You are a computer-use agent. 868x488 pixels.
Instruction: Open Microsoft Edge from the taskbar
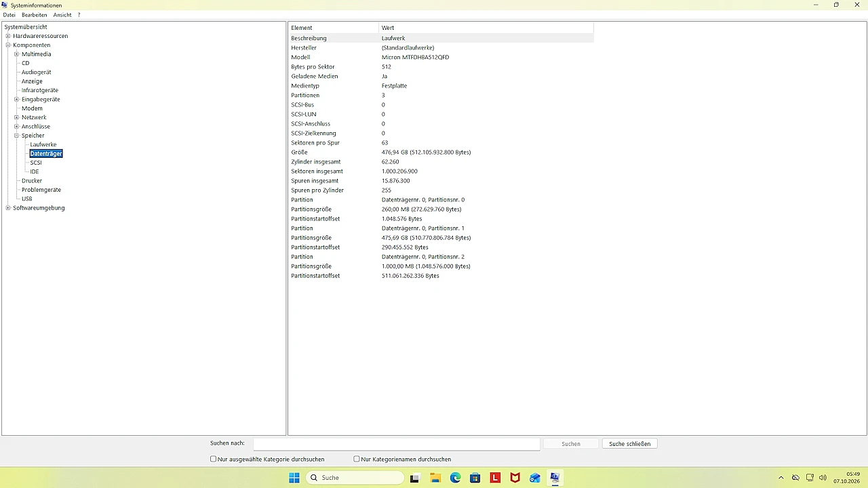pyautogui.click(x=455, y=478)
